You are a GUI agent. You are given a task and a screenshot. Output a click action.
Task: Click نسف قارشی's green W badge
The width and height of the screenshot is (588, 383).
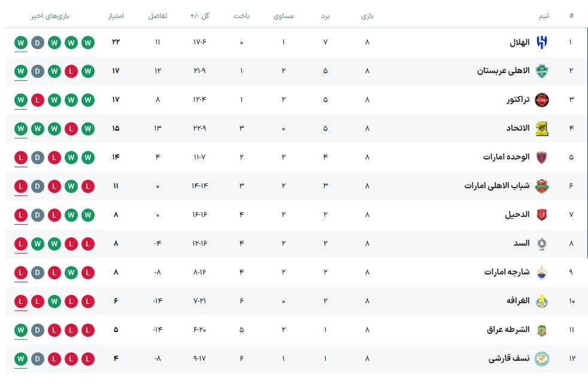(x=21, y=358)
